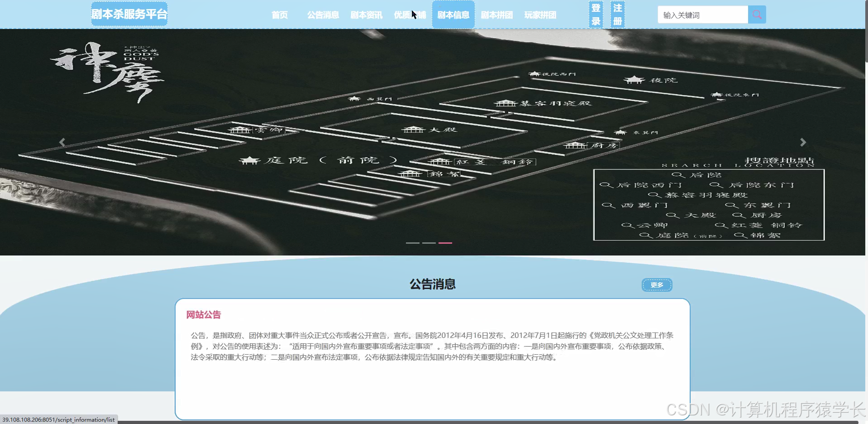Select the first carousel indicator dash
The width and height of the screenshot is (868, 424).
(413, 243)
